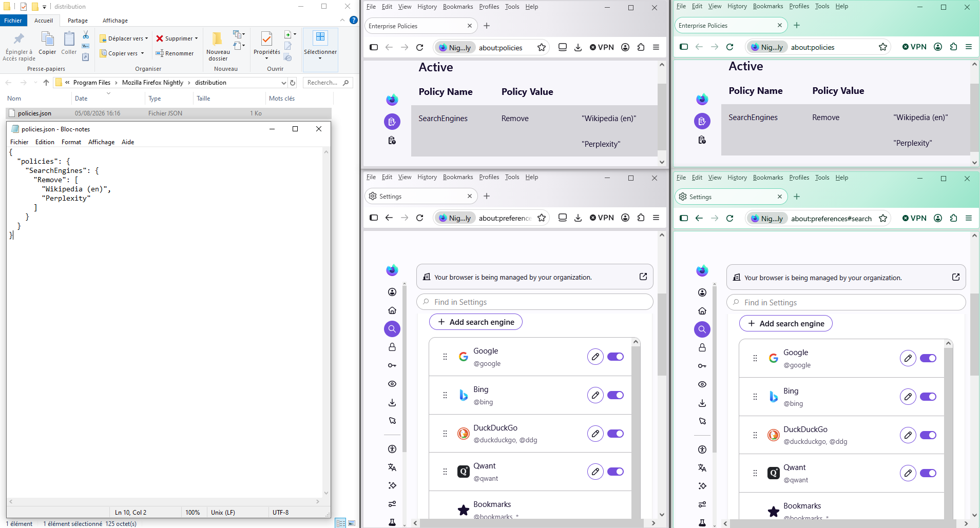Click Notepad vertical scrollbar down arrow
Viewport: 980px width, 528px height.
[x=326, y=493]
